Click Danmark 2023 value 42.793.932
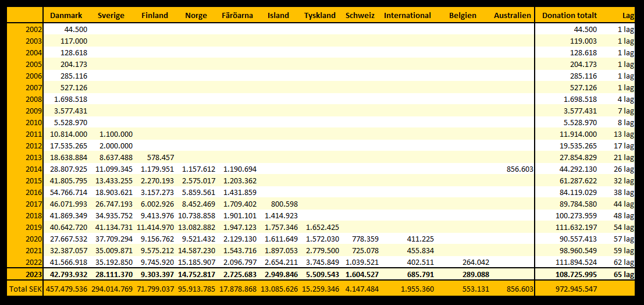The width and height of the screenshot is (644, 305). tap(69, 274)
